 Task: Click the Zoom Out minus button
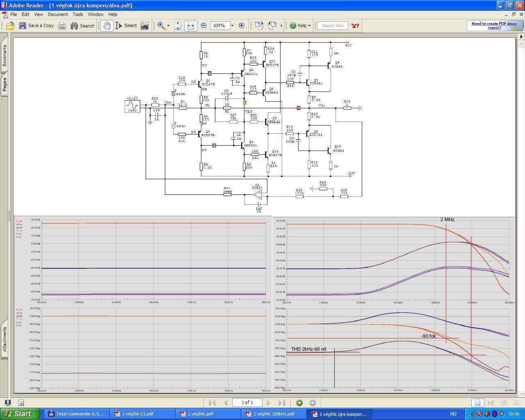204,26
